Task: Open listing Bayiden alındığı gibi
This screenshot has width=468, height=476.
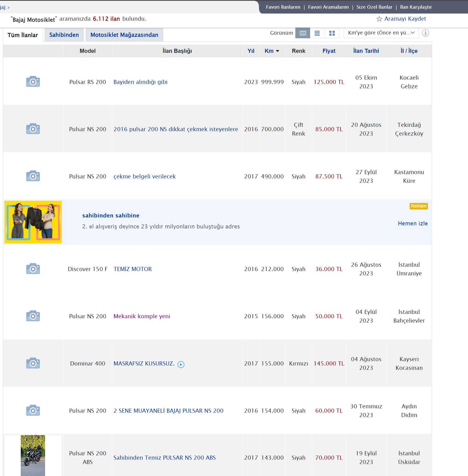Action: [x=141, y=82]
